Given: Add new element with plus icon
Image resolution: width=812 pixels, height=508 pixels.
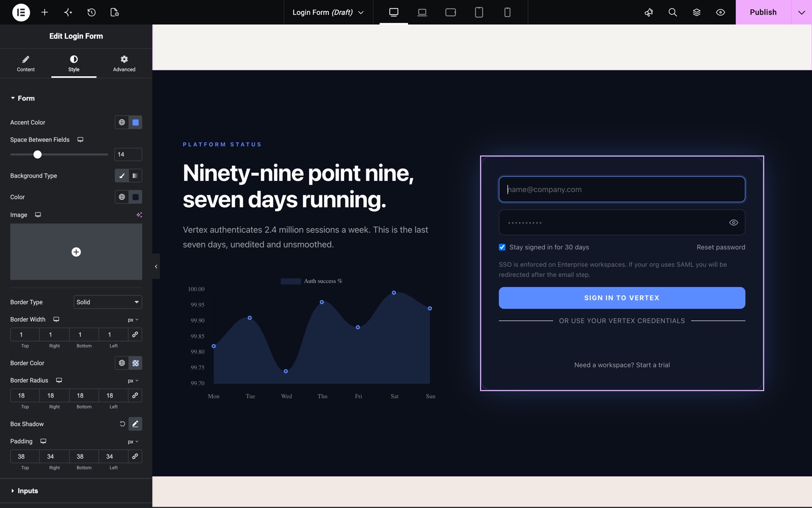Looking at the screenshot, I should (x=45, y=12).
